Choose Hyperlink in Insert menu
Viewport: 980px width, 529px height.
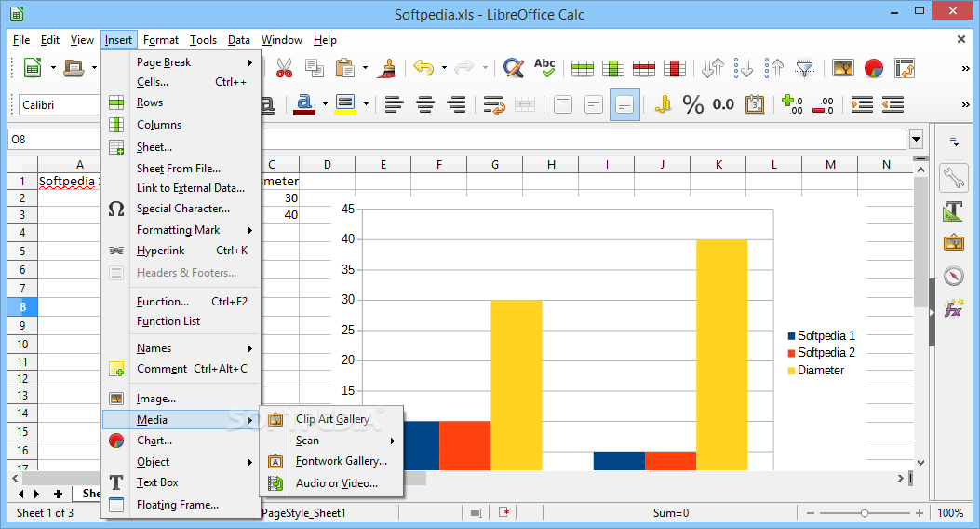coord(161,251)
